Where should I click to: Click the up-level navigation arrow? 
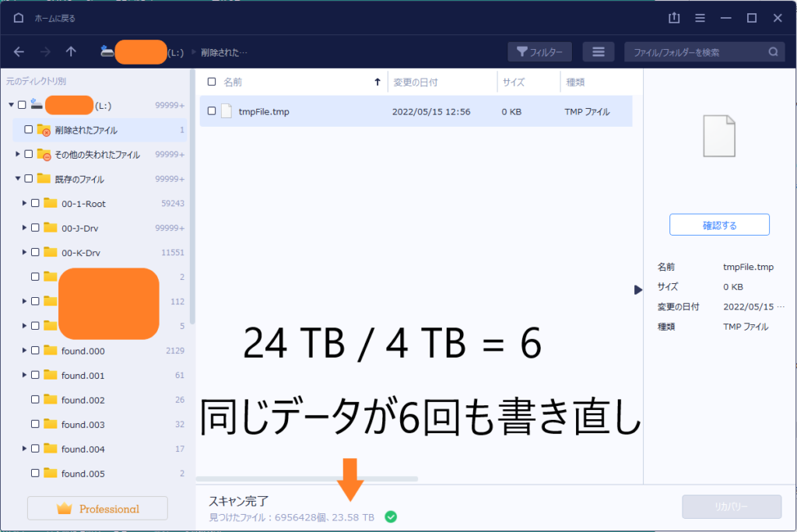(70, 51)
